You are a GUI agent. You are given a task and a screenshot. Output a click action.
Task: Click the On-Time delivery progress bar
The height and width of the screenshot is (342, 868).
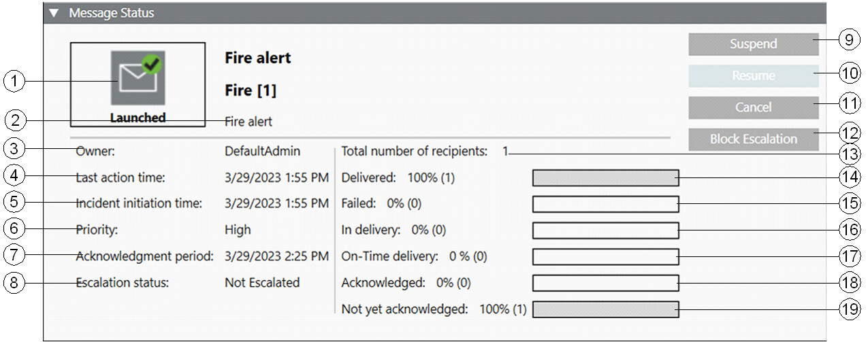(605, 256)
